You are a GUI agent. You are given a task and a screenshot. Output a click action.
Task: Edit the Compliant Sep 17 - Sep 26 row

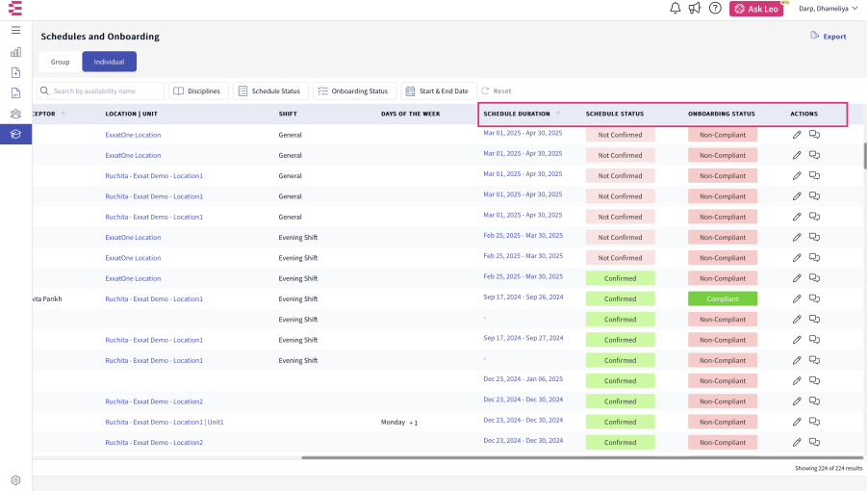(797, 298)
